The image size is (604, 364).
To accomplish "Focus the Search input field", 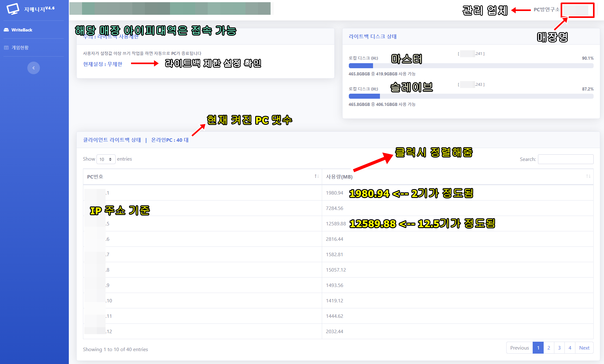I will click(x=565, y=159).
